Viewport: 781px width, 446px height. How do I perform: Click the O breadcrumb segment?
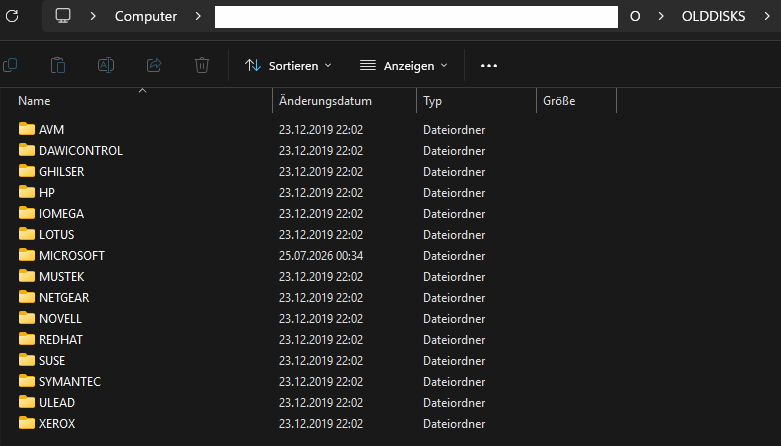pyautogui.click(x=635, y=16)
